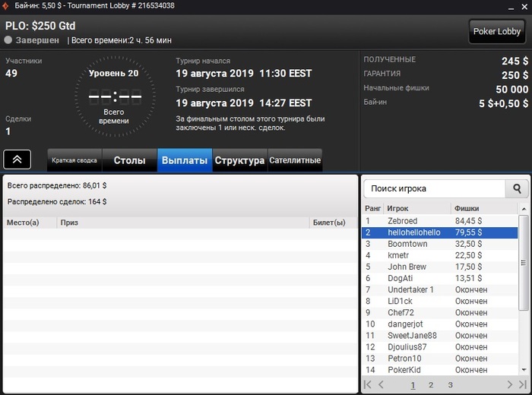The image size is (532, 395).
Task: Open page 3 of player list
Action: point(450,385)
